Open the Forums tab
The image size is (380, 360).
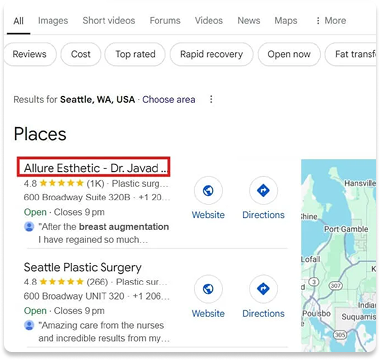165,21
